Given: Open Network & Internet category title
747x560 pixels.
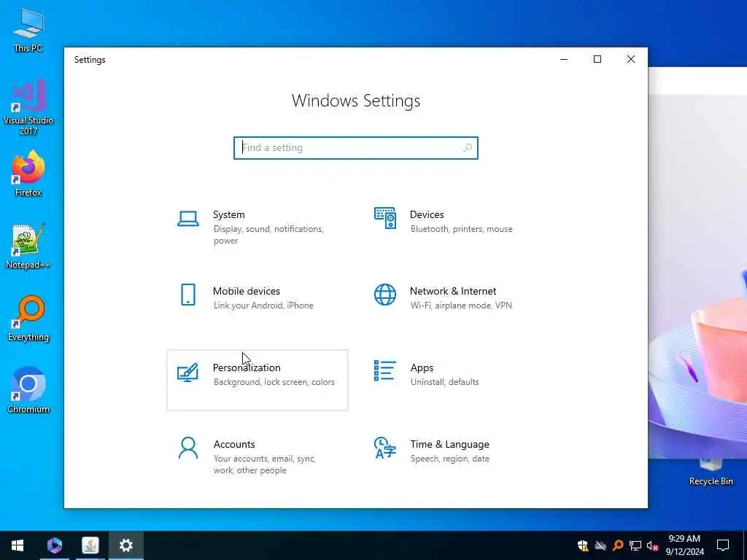Looking at the screenshot, I should tap(453, 292).
